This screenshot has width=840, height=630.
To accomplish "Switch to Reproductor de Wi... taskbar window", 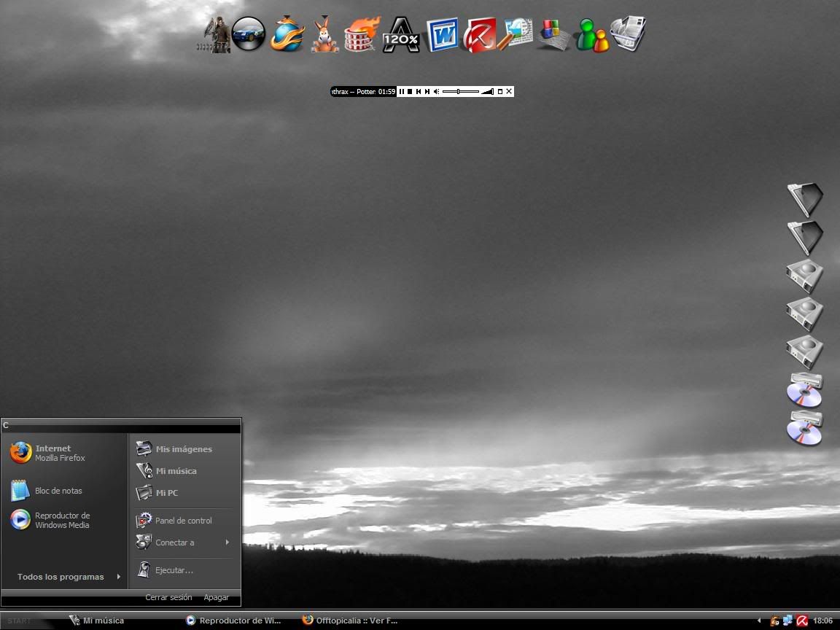I will click(x=233, y=621).
